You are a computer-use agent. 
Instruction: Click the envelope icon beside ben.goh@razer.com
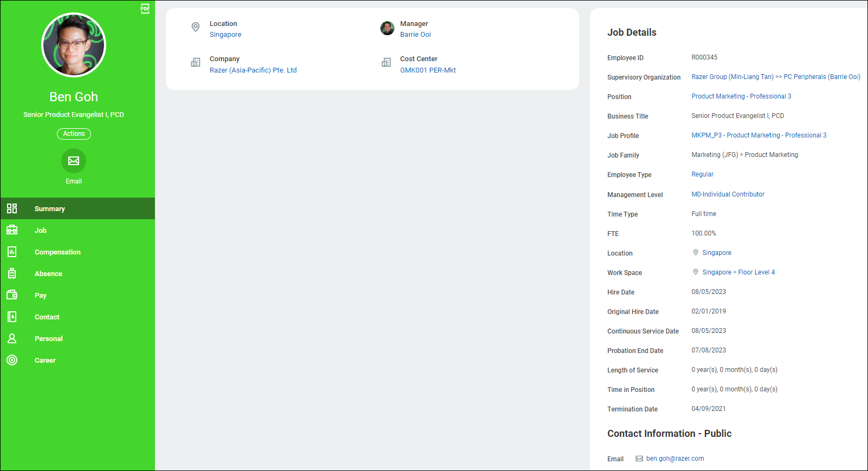click(x=639, y=459)
